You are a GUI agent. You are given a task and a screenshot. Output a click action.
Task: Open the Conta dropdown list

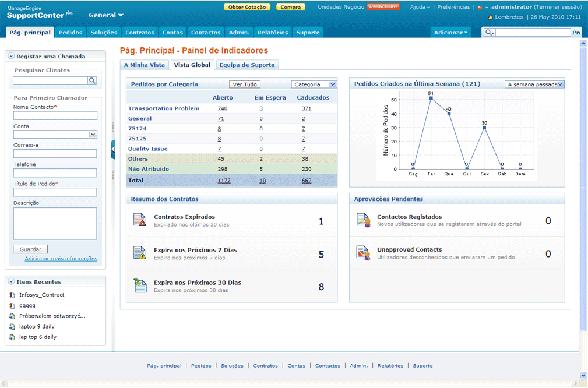93,135
